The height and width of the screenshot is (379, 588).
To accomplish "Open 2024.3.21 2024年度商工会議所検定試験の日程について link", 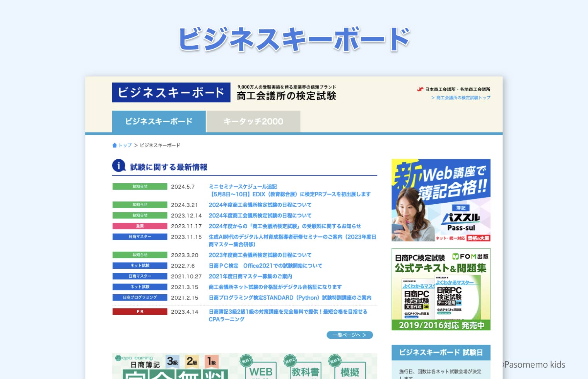I will click(x=260, y=205).
